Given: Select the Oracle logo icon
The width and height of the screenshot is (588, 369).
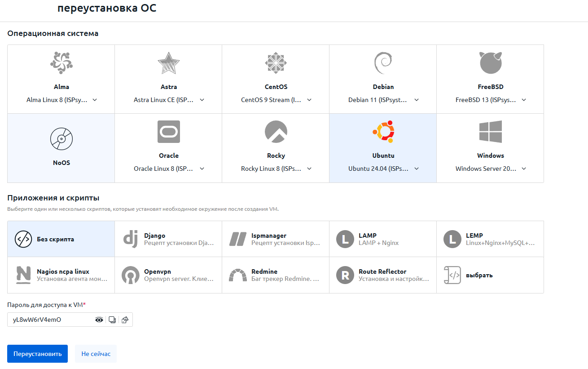Looking at the screenshot, I should point(168,132).
